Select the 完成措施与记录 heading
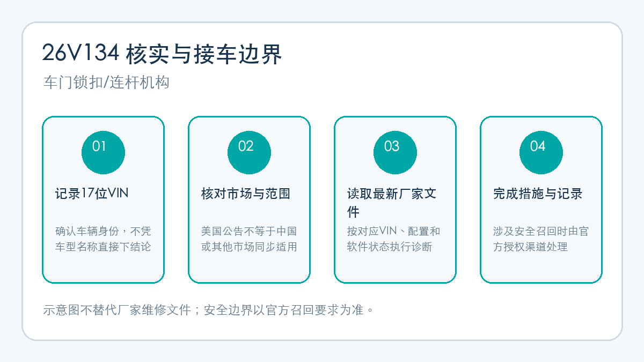The width and height of the screenshot is (644, 362). click(x=538, y=194)
